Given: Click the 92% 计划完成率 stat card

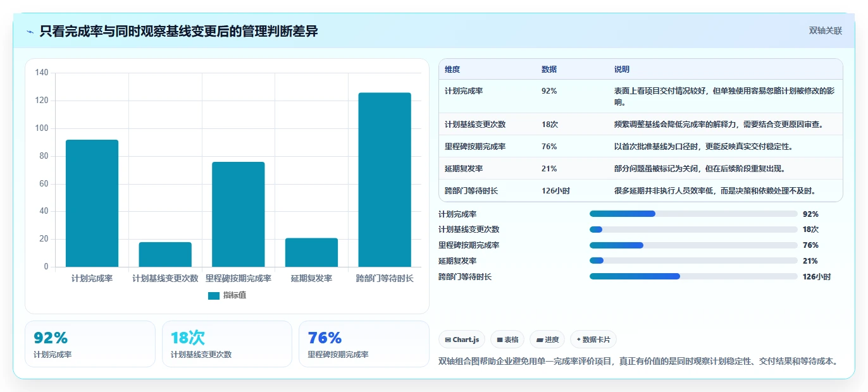Looking at the screenshot, I should click(x=90, y=344).
